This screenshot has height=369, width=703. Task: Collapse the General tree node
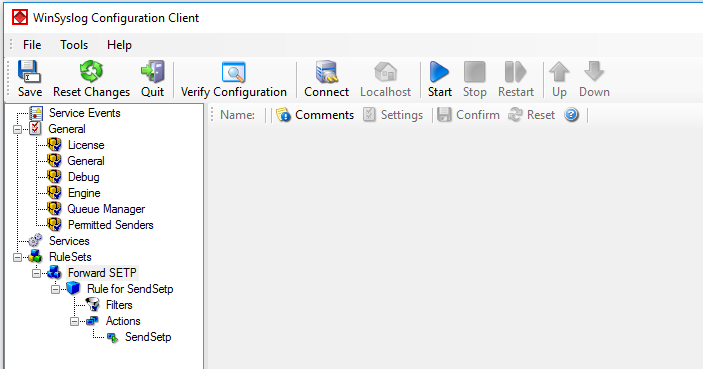point(17,130)
